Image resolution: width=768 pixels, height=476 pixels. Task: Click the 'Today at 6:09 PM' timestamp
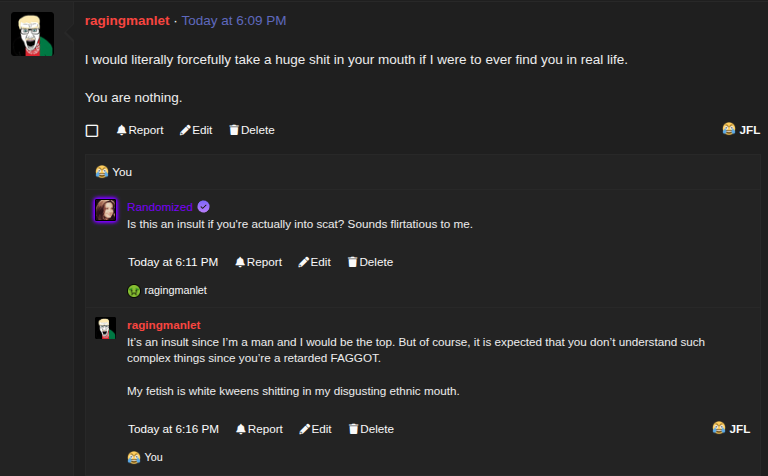pyautogui.click(x=233, y=20)
